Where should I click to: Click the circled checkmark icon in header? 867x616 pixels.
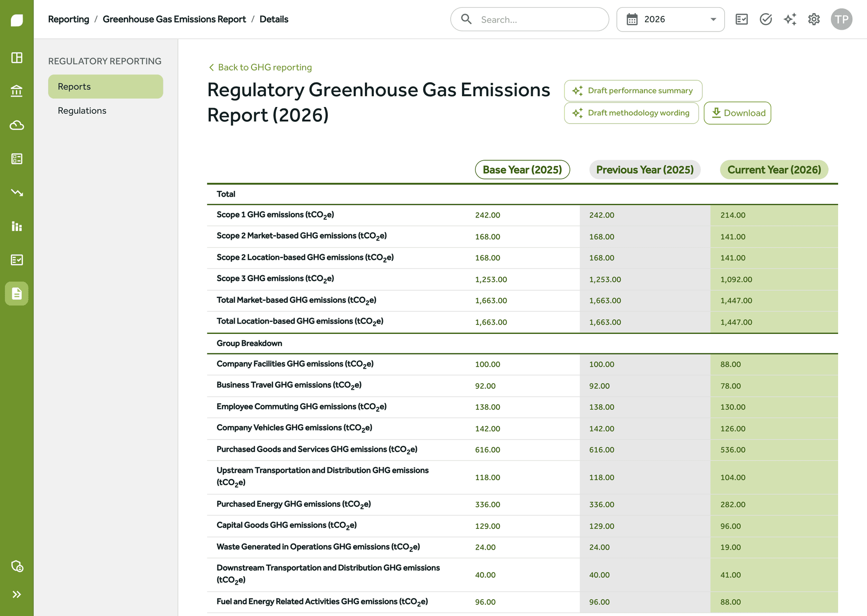tap(766, 19)
